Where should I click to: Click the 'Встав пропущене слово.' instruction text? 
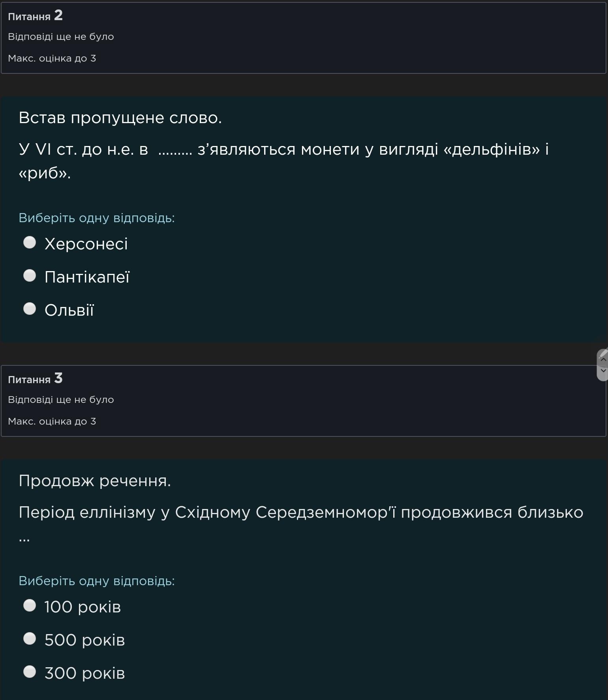click(x=120, y=118)
